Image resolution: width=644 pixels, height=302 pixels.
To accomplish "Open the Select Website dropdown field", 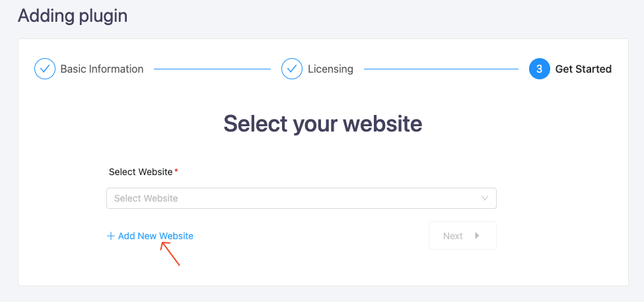I will pyautogui.click(x=301, y=198).
